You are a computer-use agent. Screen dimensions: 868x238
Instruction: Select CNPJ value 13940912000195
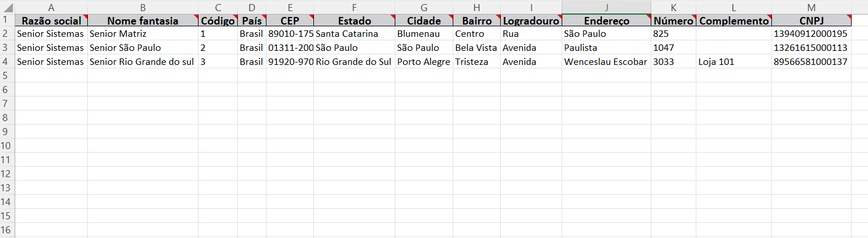(811, 34)
